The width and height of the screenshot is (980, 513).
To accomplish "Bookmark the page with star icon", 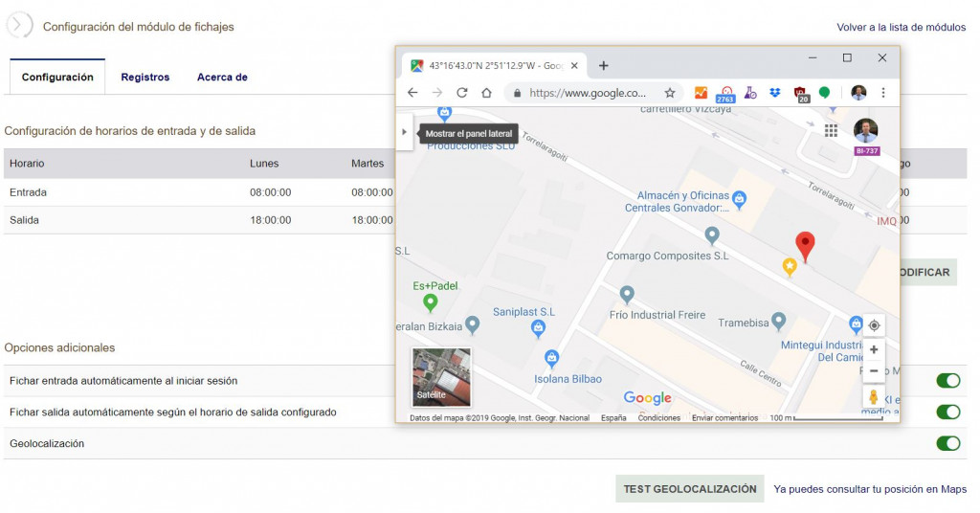I will coord(670,93).
